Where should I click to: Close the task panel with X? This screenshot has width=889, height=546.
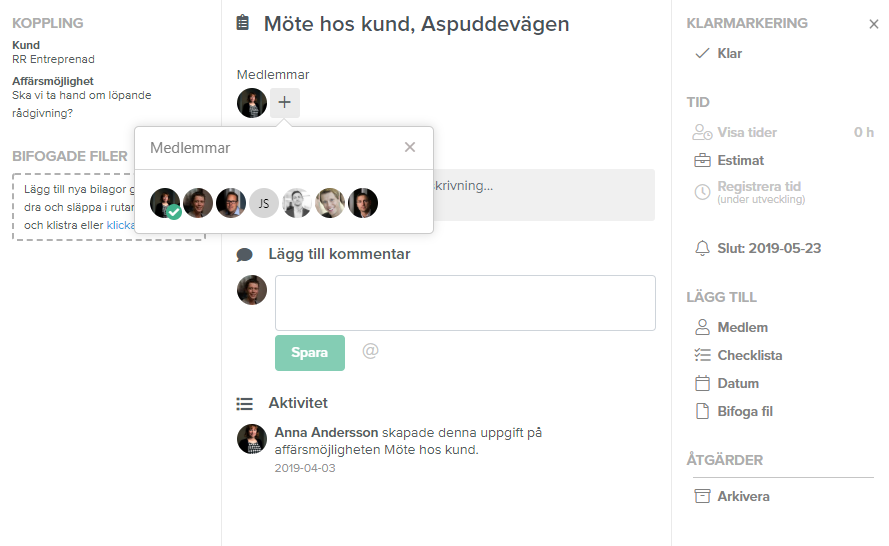point(874,24)
